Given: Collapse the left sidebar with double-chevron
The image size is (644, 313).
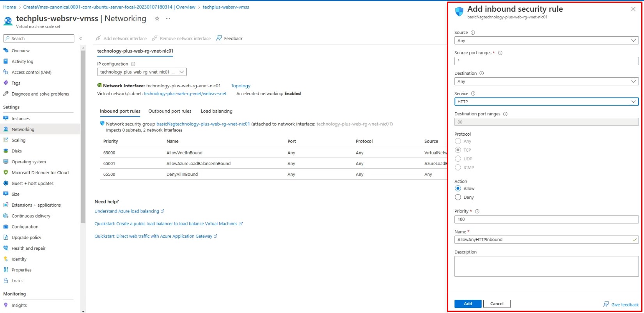Looking at the screenshot, I should [81, 38].
